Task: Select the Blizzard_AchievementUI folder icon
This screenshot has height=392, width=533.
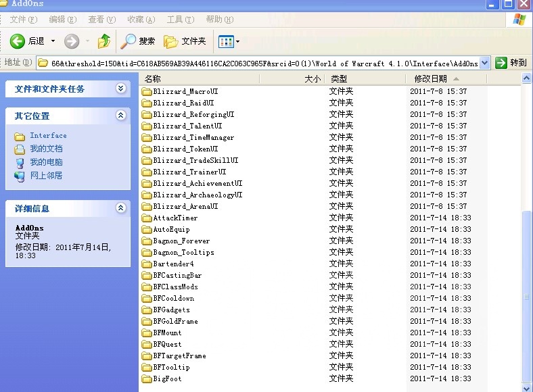Action: click(x=147, y=184)
